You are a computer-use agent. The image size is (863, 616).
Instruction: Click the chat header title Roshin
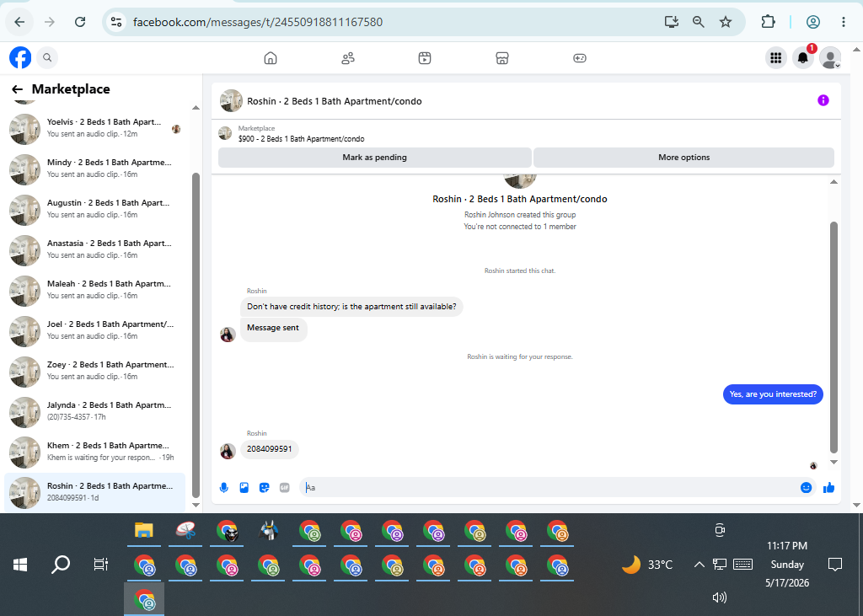[x=334, y=101]
